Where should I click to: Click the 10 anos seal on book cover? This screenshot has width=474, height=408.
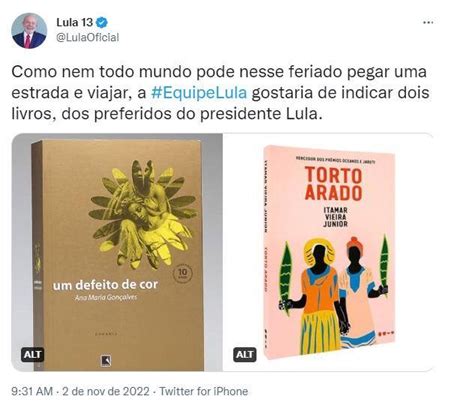coord(183,274)
